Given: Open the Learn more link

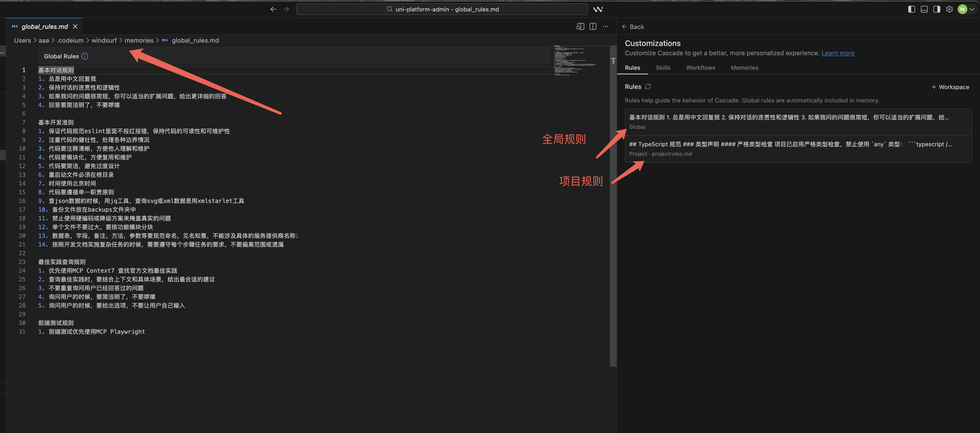Looking at the screenshot, I should pyautogui.click(x=838, y=53).
